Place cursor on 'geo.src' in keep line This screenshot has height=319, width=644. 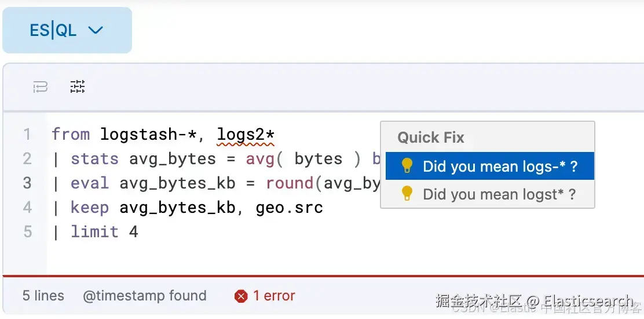point(290,208)
